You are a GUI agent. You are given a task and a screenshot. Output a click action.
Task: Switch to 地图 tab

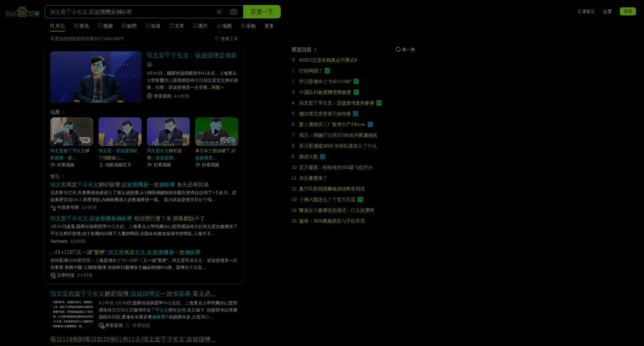point(224,26)
